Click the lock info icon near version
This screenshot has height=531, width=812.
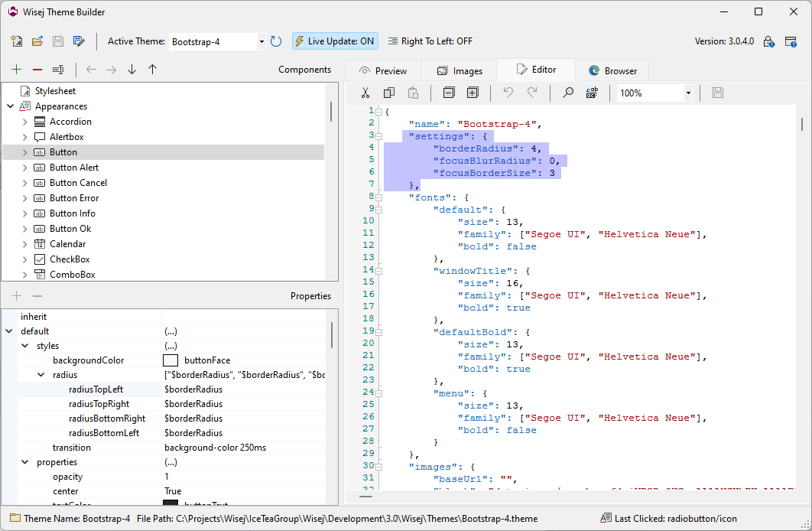click(x=769, y=41)
